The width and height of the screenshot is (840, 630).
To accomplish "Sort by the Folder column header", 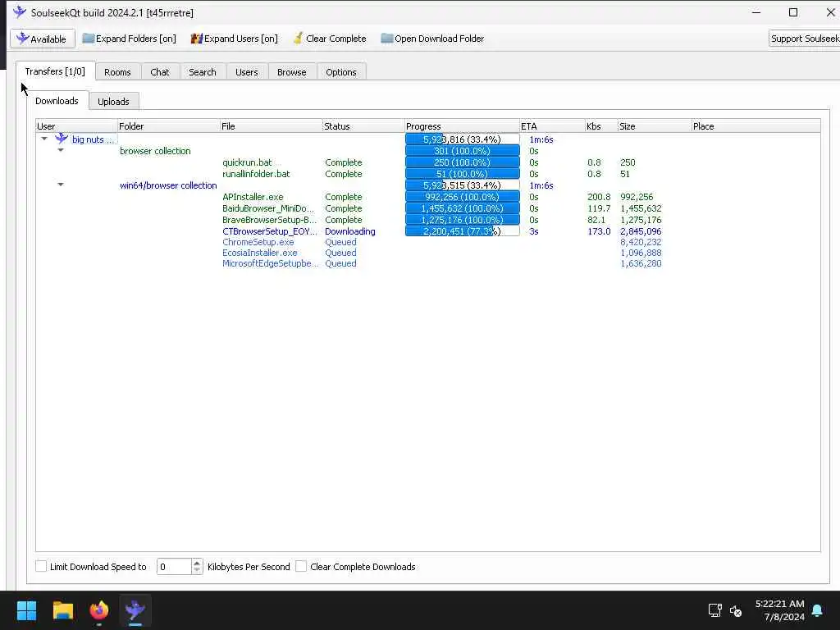I will pyautogui.click(x=168, y=126).
